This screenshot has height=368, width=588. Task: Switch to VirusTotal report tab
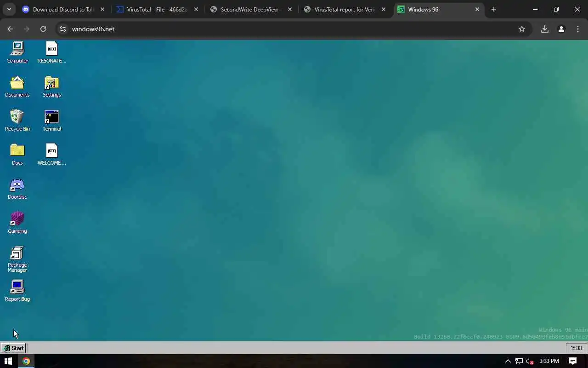point(345,9)
